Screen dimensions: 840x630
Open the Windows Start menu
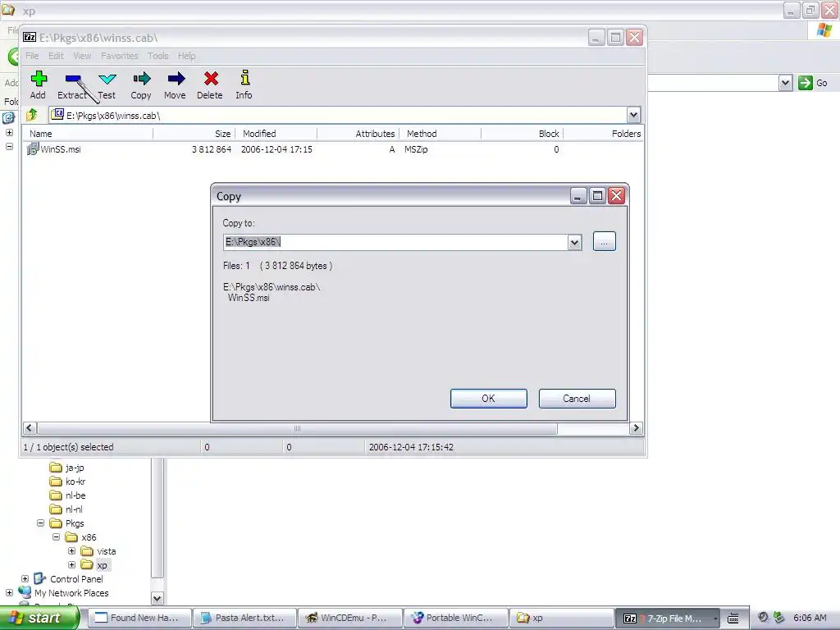point(39,618)
